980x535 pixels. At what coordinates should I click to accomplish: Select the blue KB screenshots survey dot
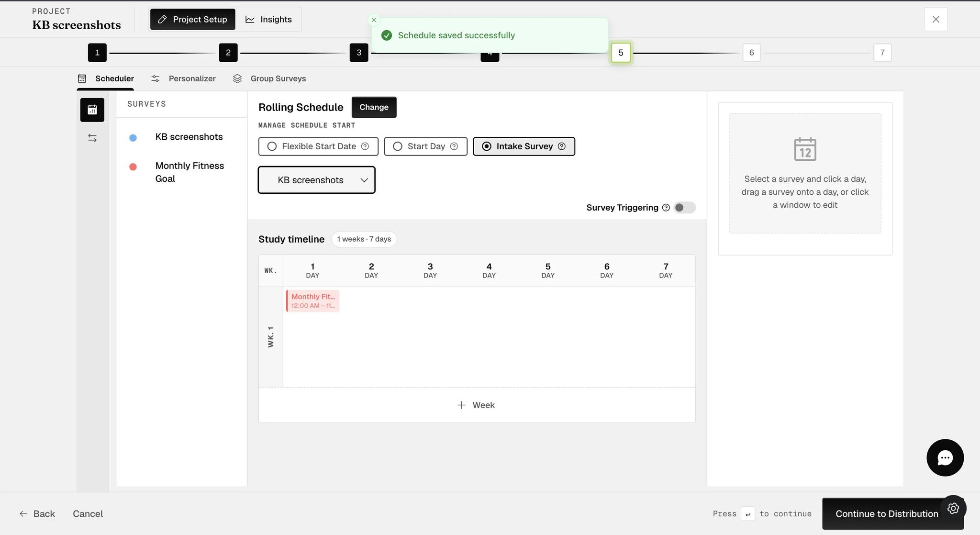[x=133, y=138]
